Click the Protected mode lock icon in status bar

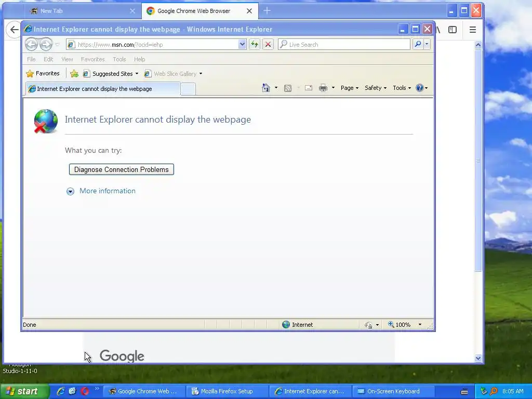(368, 325)
